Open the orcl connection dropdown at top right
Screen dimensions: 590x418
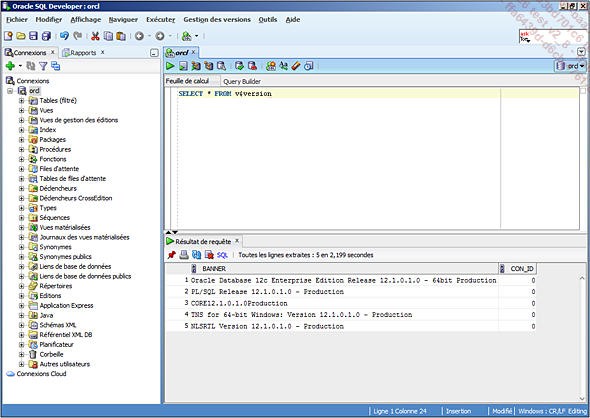point(571,66)
